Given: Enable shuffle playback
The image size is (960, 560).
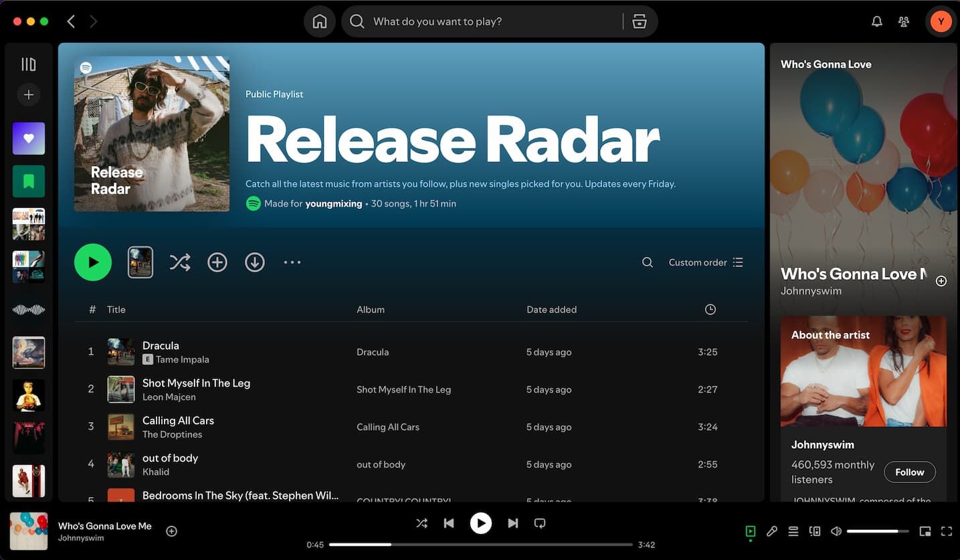Looking at the screenshot, I should tap(422, 523).
